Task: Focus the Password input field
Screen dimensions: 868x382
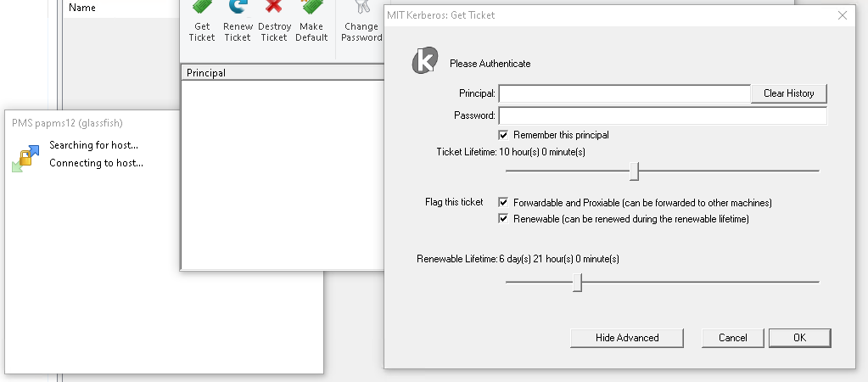Action: 662,115
